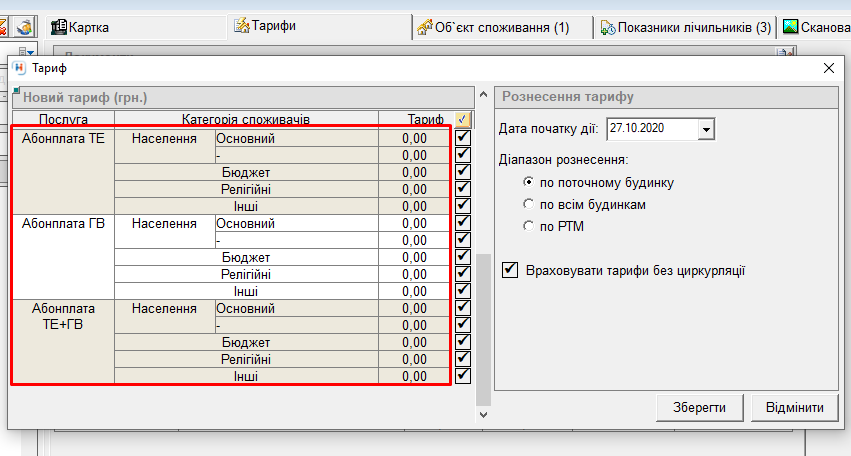Click the Показники лічильників meter icon
Viewport: 851px width, 456px height.
607,28
